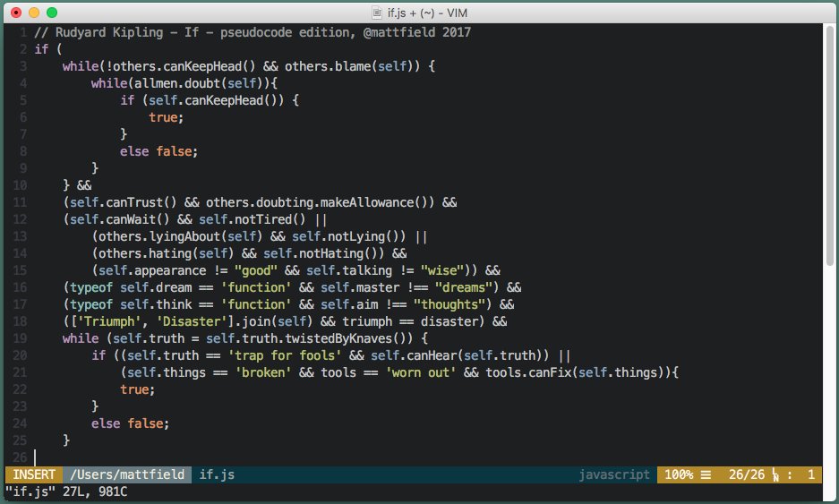This screenshot has width=839, height=504.
Task: Click the three-line icon next to 100%
Action: tap(706, 474)
